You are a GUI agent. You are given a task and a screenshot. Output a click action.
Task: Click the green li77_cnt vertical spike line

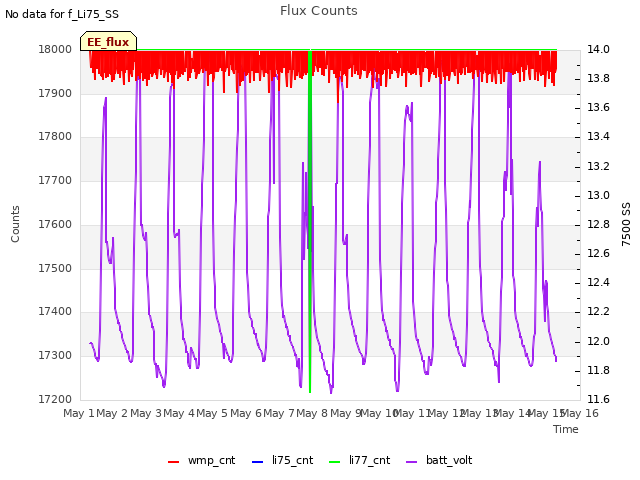pos(310,220)
